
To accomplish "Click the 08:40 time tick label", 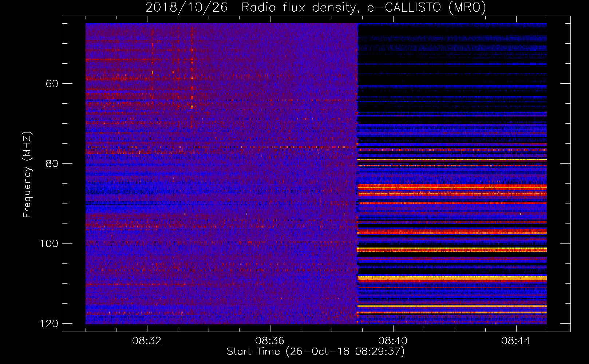I will (x=393, y=341).
